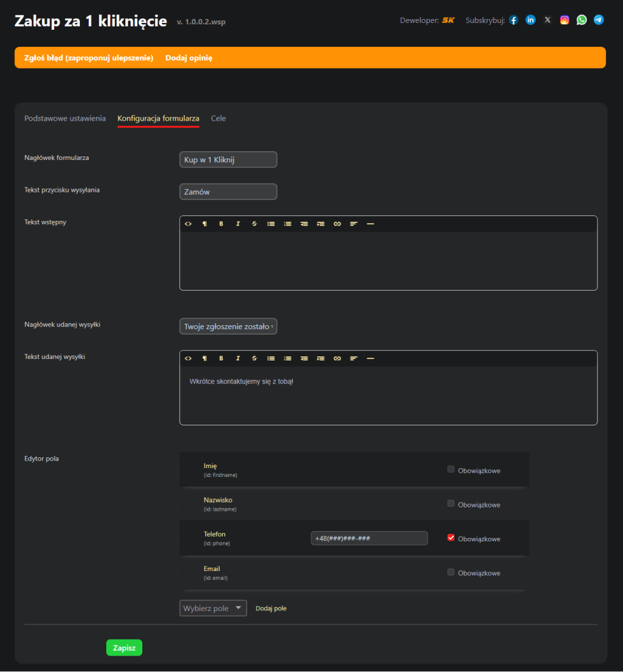
Task: Open the Wybierz pole dropdown
Action: pos(213,608)
